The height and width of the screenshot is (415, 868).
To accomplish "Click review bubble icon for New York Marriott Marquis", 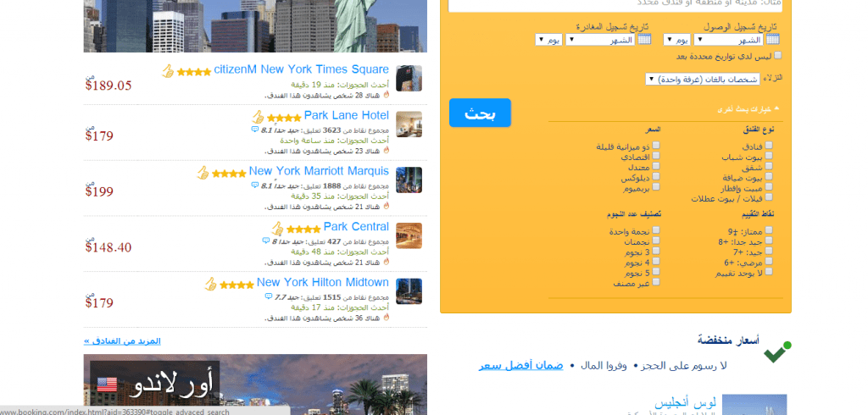I will tap(254, 185).
